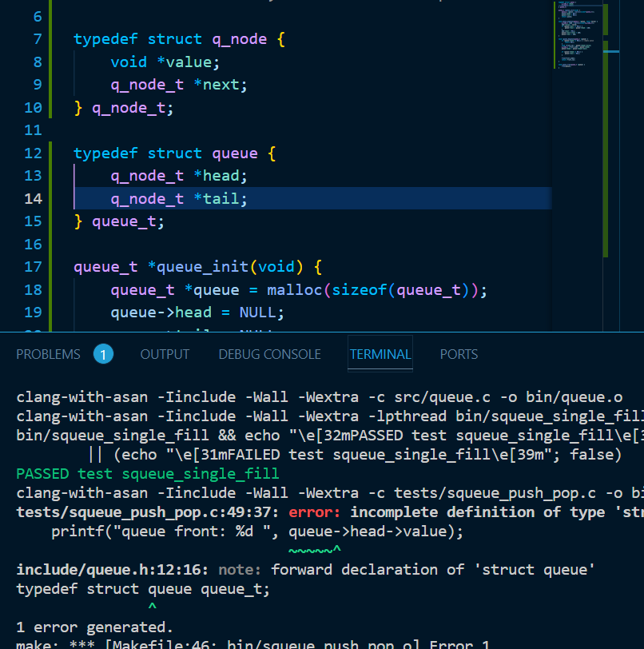Click the green PASSED test squeue_single_fill output

point(148,474)
